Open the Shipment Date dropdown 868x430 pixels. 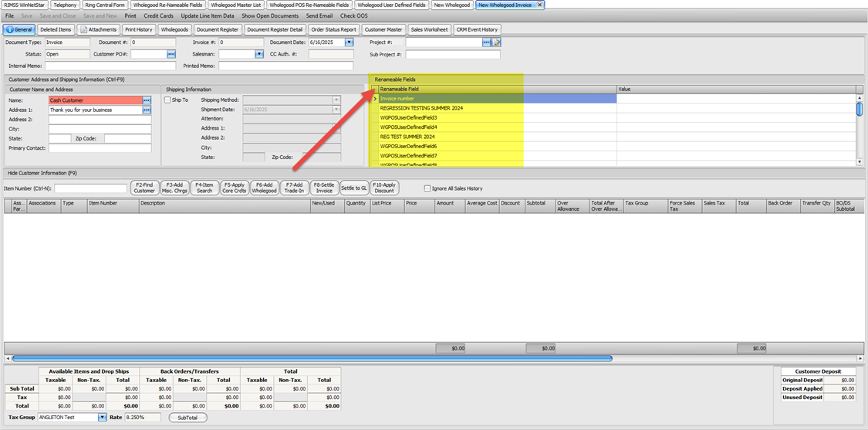coord(336,110)
